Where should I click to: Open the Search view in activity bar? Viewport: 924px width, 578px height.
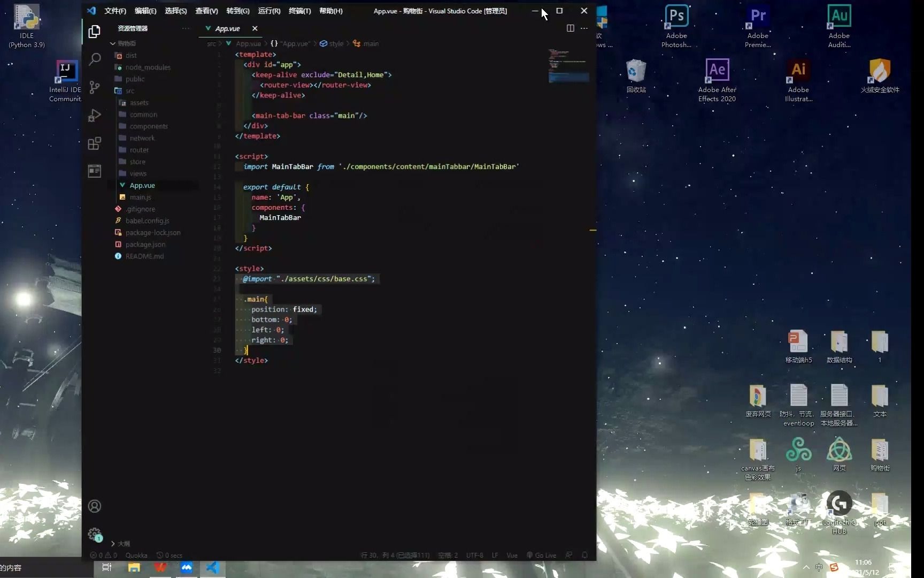(x=95, y=59)
